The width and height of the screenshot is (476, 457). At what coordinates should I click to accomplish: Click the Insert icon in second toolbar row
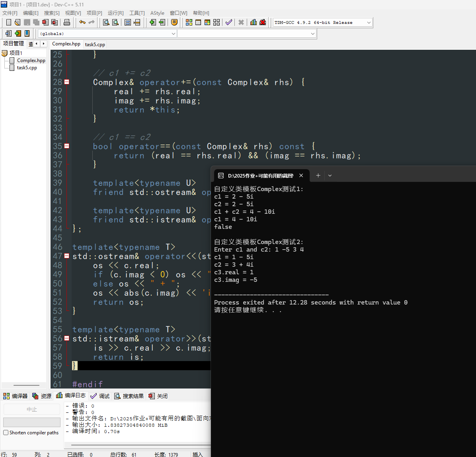click(x=8, y=33)
